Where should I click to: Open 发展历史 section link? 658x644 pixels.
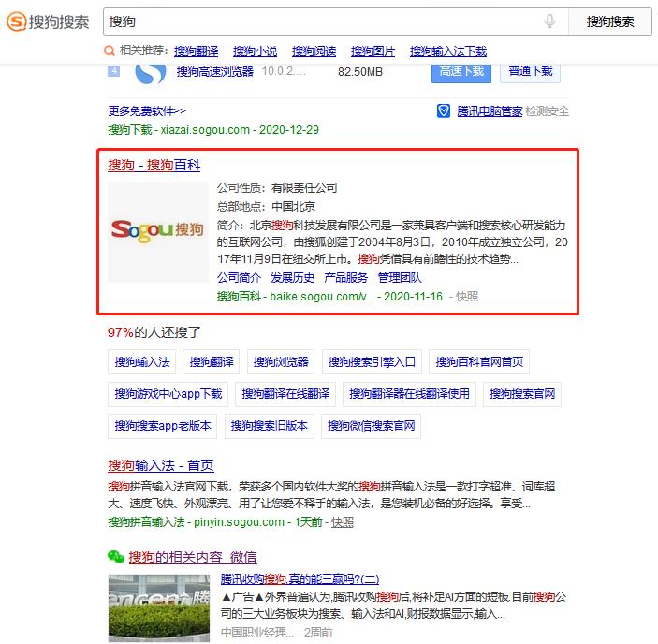pos(292,277)
